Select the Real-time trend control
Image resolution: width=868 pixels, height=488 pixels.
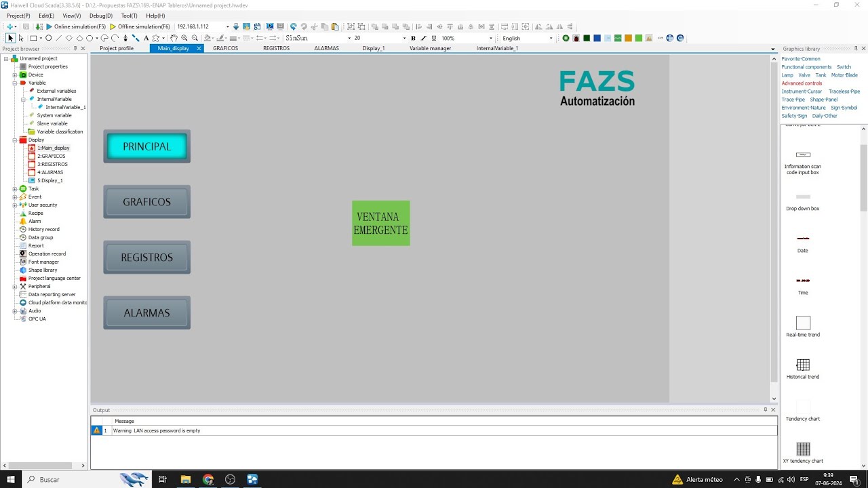(x=803, y=327)
